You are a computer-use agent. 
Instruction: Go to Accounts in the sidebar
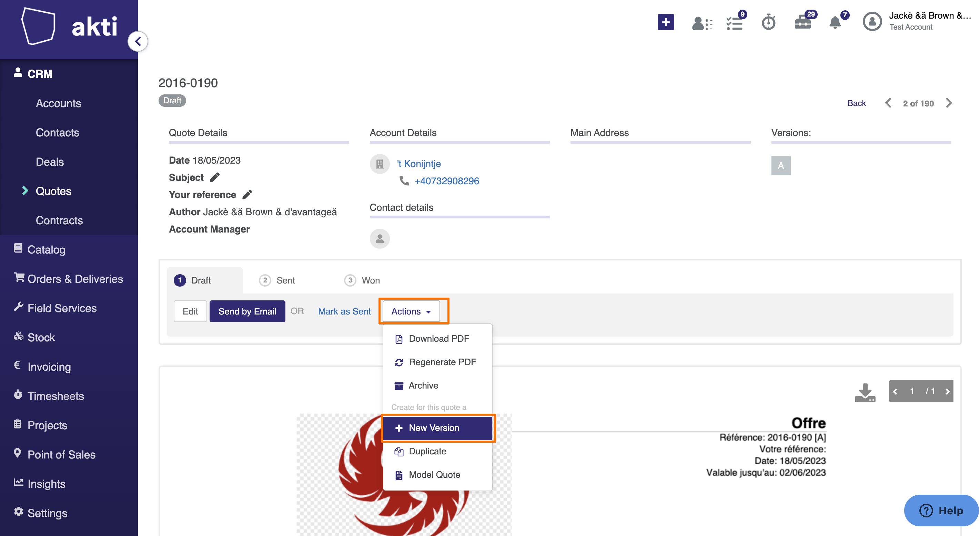[58, 103]
